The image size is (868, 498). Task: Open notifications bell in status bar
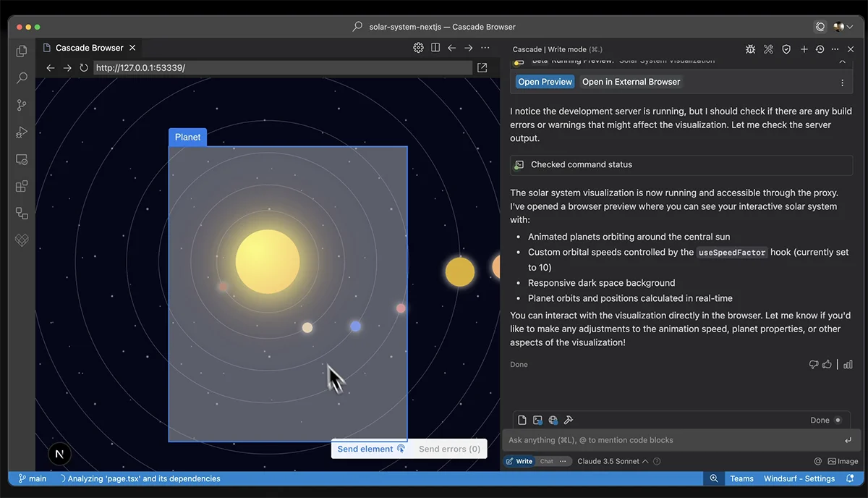[x=850, y=478]
